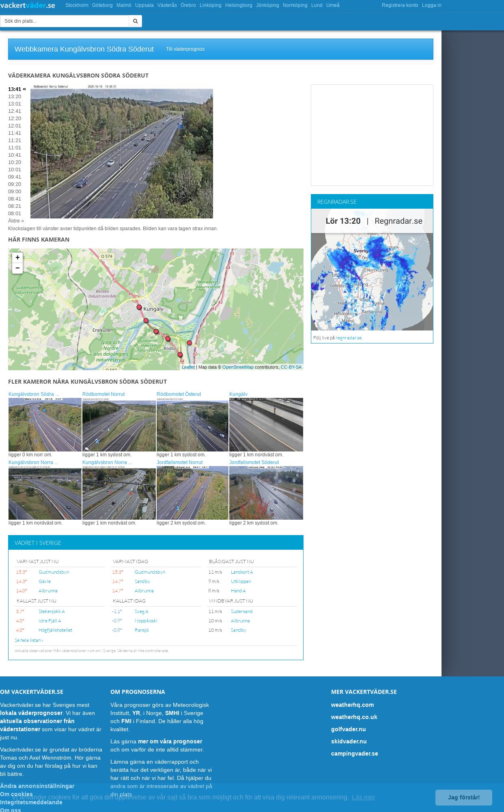Open Jordfallsmotet Norrut camera thumbnail
The image size is (504, 812).
pyautogui.click(x=192, y=493)
